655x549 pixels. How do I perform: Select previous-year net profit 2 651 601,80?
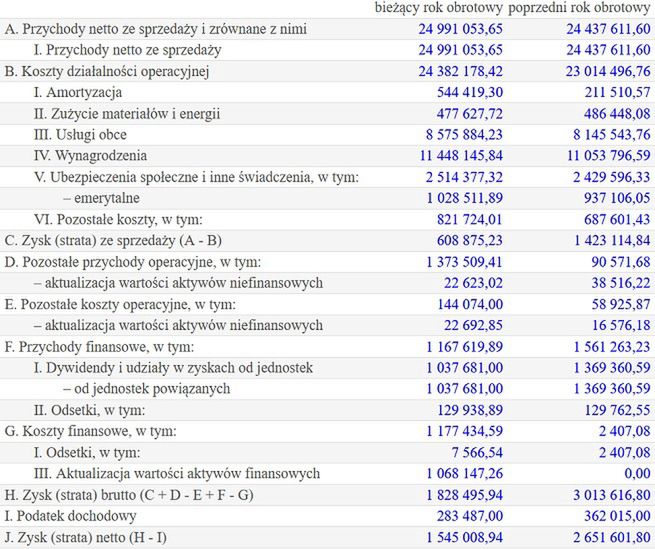612,537
